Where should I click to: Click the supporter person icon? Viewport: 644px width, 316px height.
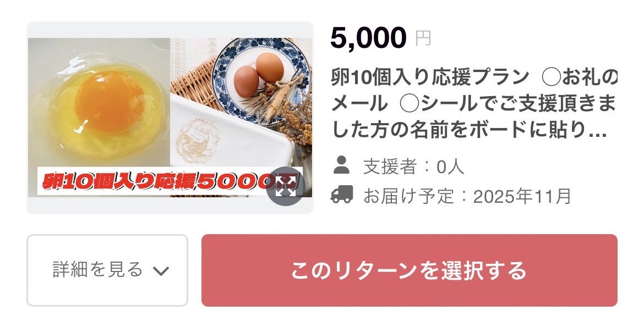tap(341, 165)
